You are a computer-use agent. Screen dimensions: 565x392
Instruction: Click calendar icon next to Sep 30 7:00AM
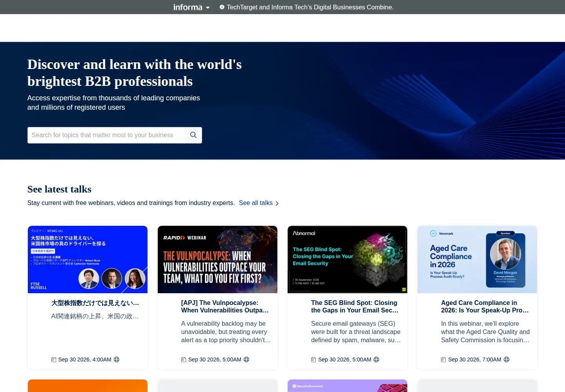pos(443,359)
